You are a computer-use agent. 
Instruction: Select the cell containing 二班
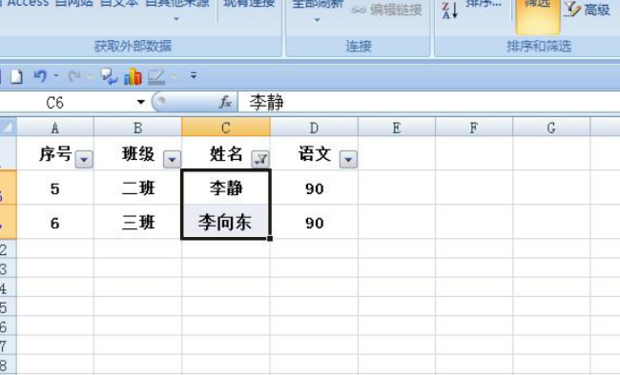(138, 188)
